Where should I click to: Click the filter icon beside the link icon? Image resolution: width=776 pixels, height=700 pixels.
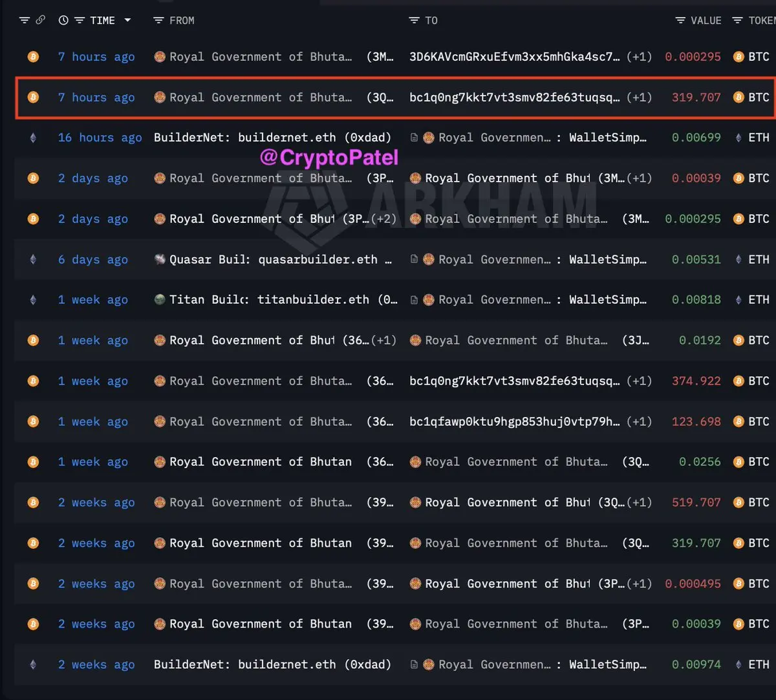pyautogui.click(x=25, y=21)
